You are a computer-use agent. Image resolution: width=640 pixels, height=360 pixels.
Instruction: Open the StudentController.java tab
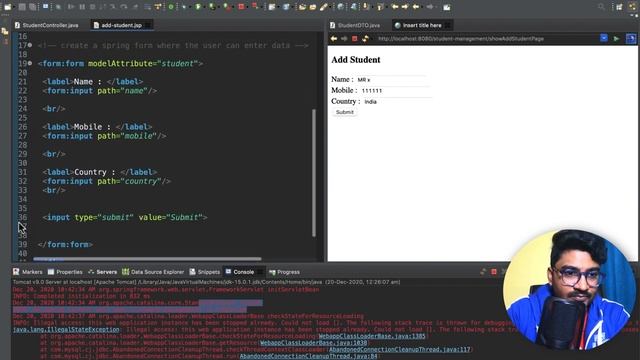pyautogui.click(x=46, y=25)
